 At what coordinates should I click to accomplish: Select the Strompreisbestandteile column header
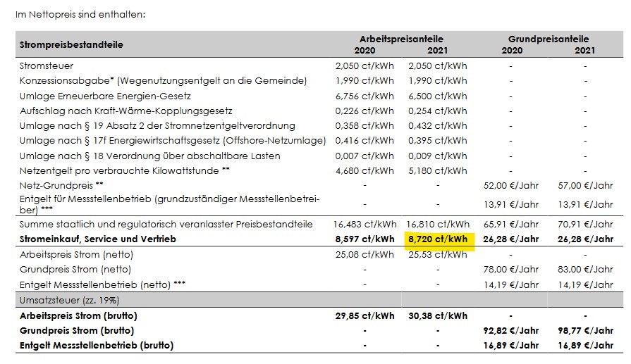71,44
